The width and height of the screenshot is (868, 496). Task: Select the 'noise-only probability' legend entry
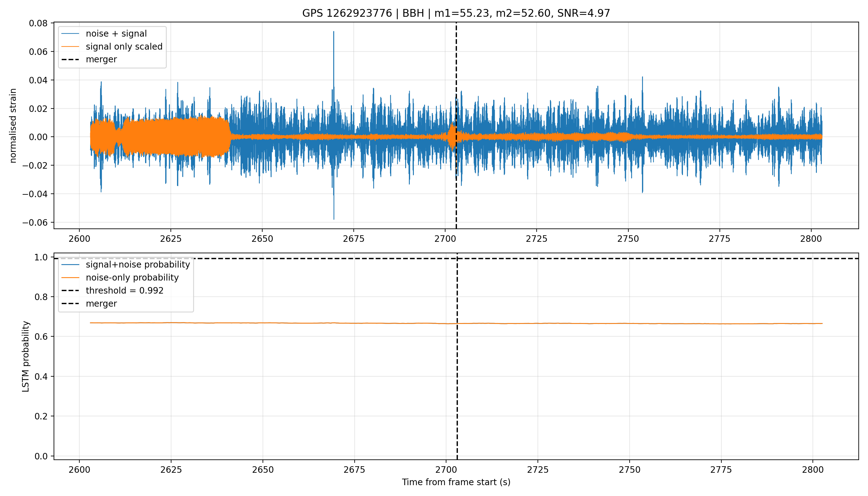(132, 278)
